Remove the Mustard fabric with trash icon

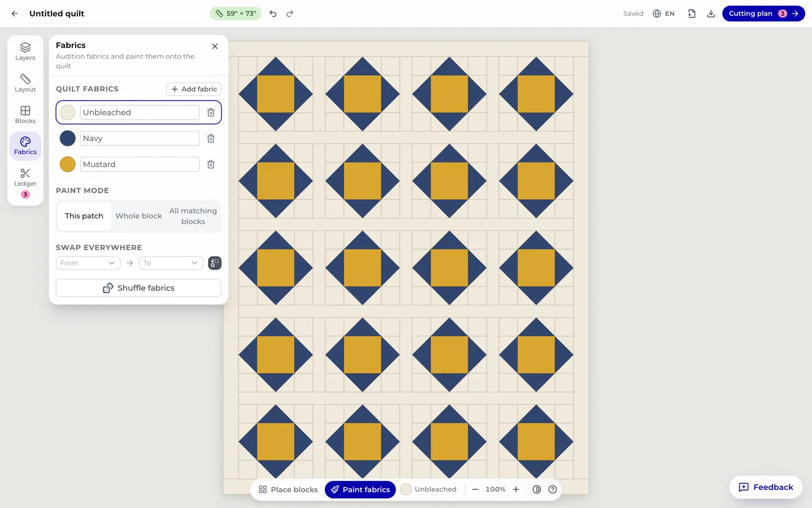(211, 164)
